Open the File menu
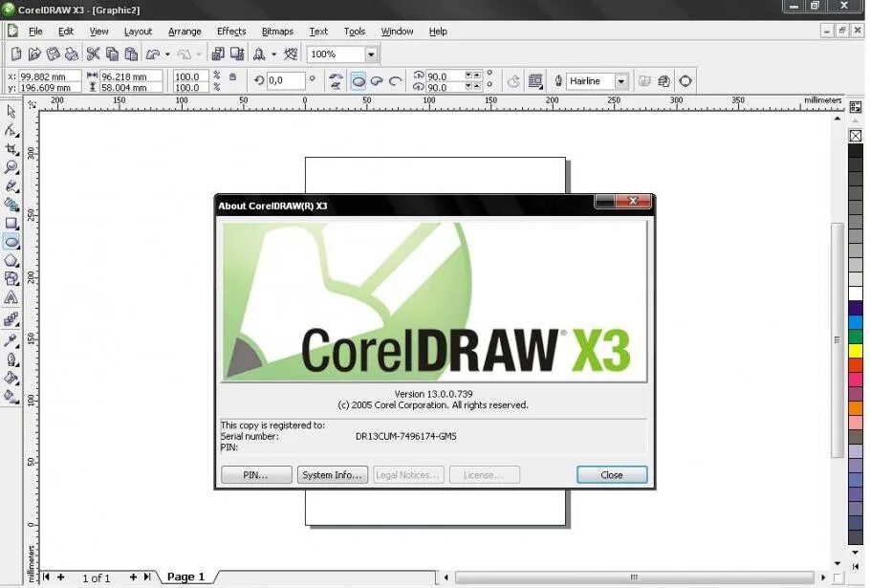Viewport: 870px width, 588px height. pyautogui.click(x=35, y=32)
